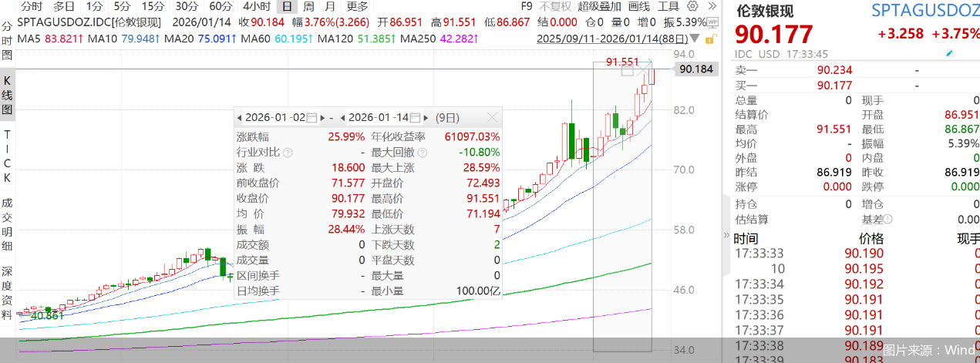
Task: Click the orange lock icon beside date range
Action: tap(710, 39)
